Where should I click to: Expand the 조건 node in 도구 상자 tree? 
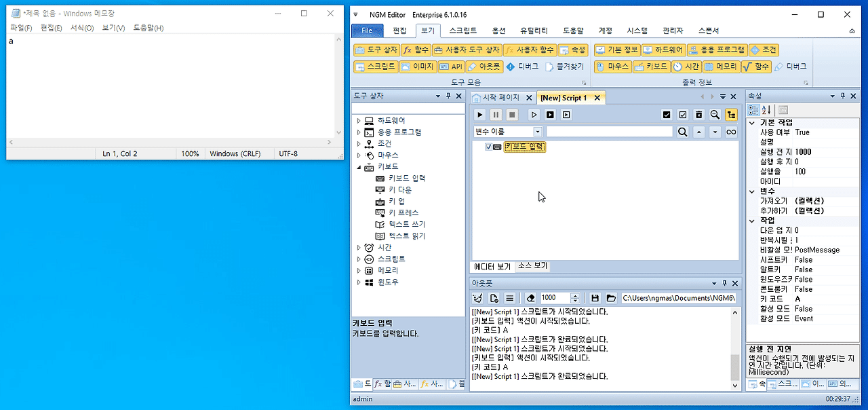[359, 144]
